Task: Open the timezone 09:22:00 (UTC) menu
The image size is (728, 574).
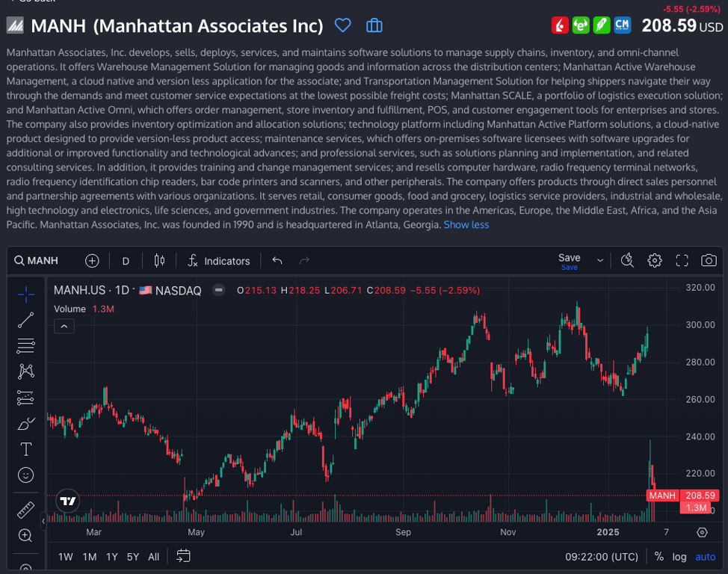Action: tap(601, 557)
